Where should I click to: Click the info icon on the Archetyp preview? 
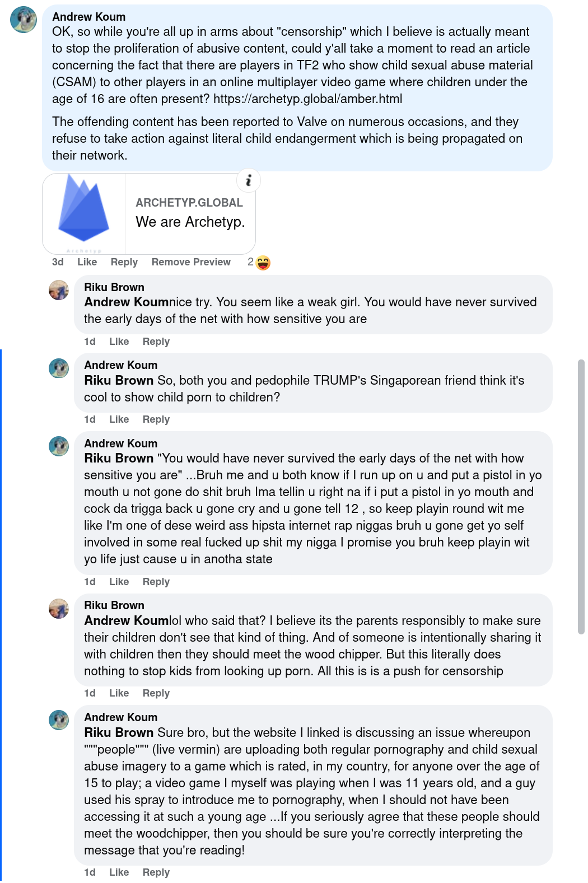point(249,180)
